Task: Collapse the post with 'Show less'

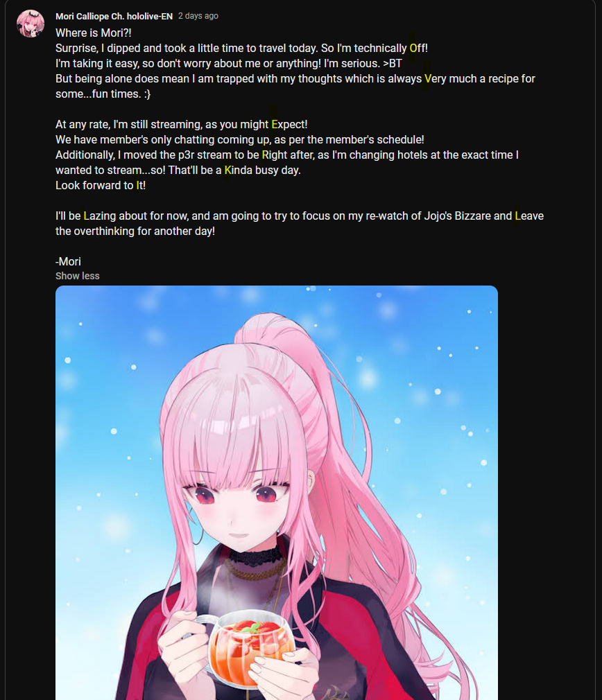Action: [x=77, y=276]
